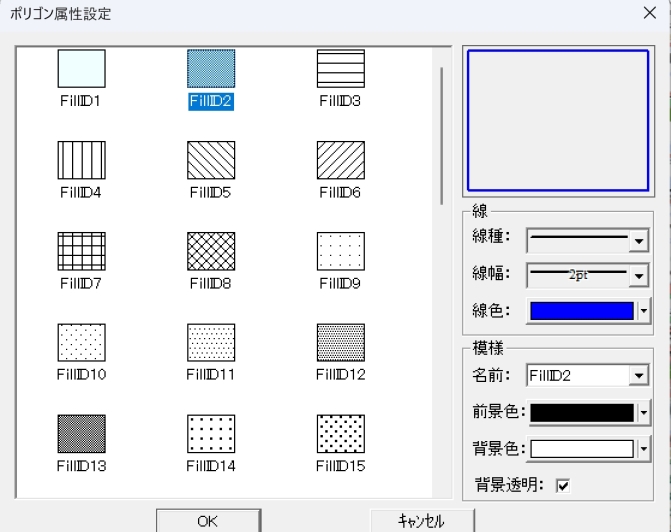The image size is (671, 532).
Task: Select the FillID5 diagonal hatch pattern
Action: pyautogui.click(x=211, y=159)
